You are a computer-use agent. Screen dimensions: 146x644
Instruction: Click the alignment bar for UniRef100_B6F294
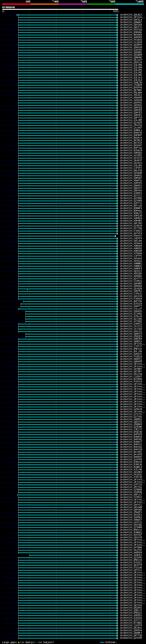click(71, 301)
